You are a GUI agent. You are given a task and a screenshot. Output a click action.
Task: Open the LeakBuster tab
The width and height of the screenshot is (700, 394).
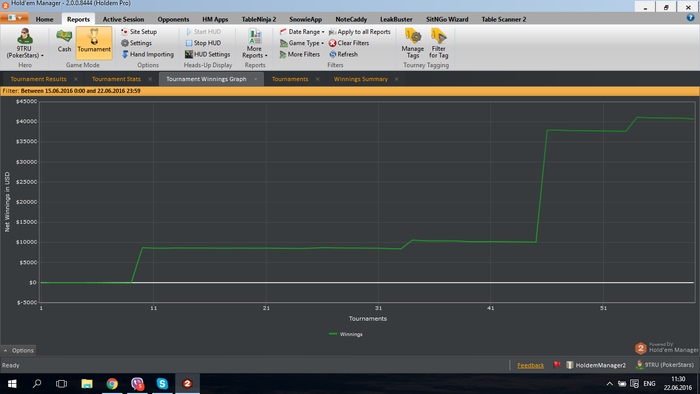(396, 19)
